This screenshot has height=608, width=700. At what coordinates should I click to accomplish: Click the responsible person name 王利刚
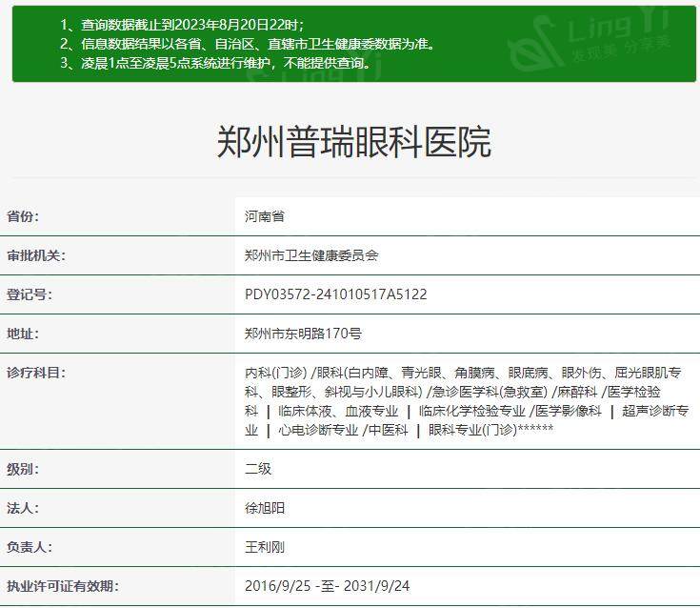[265, 547]
